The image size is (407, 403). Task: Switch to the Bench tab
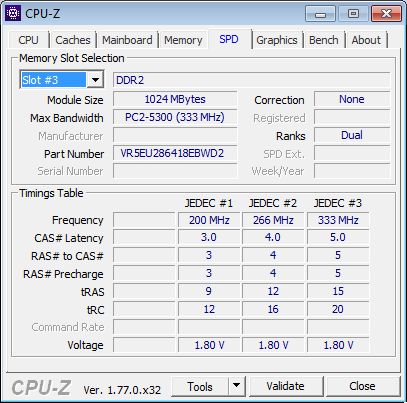323,40
